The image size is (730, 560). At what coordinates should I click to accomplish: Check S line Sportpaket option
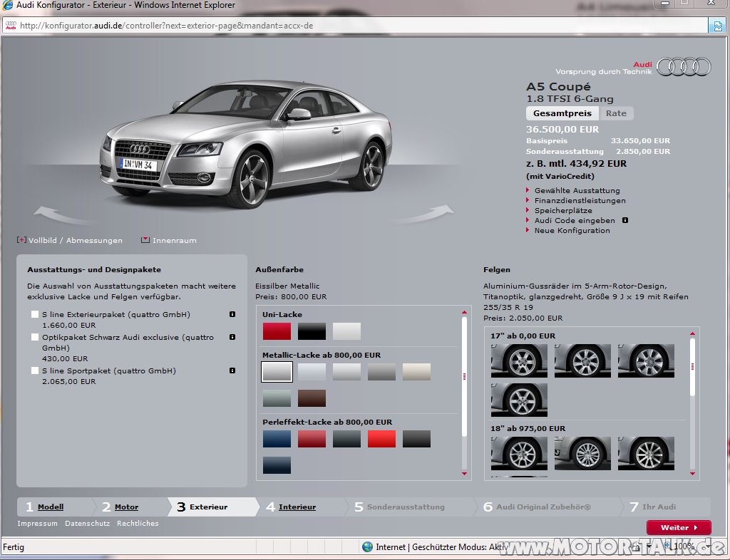(34, 370)
